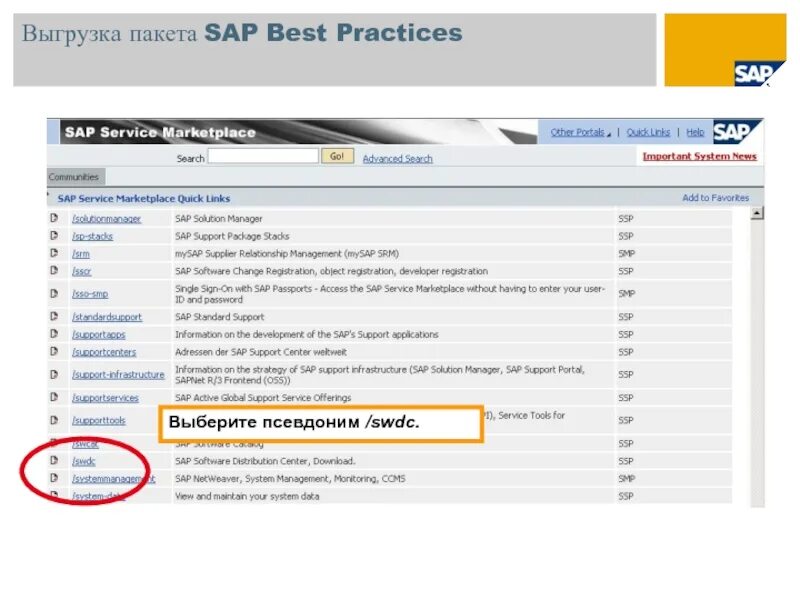Open the /supporttools link

[x=98, y=420]
